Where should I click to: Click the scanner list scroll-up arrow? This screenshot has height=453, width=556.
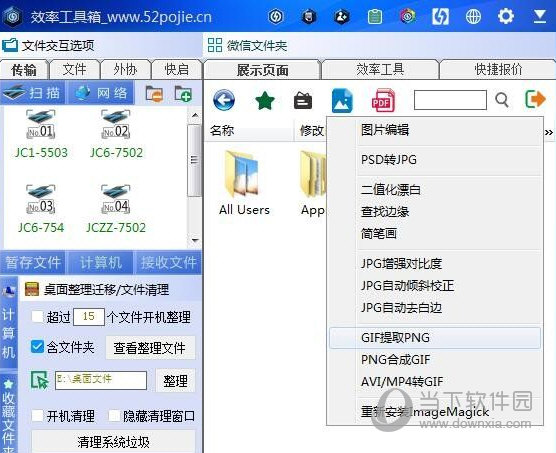pyautogui.click(x=195, y=115)
